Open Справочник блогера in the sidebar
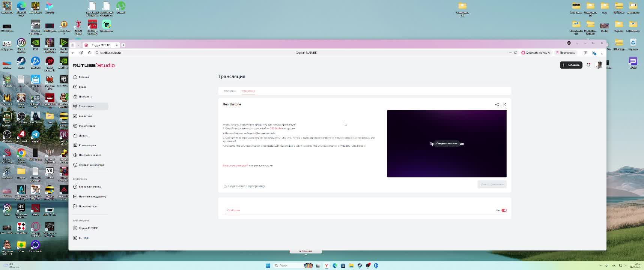This screenshot has height=270, width=644. [90, 165]
